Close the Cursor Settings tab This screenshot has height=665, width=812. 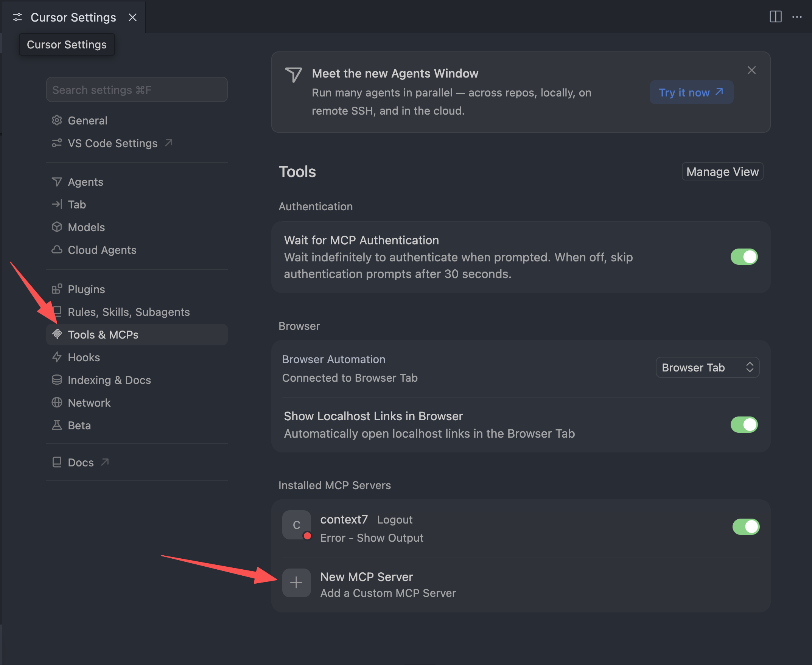(x=132, y=17)
